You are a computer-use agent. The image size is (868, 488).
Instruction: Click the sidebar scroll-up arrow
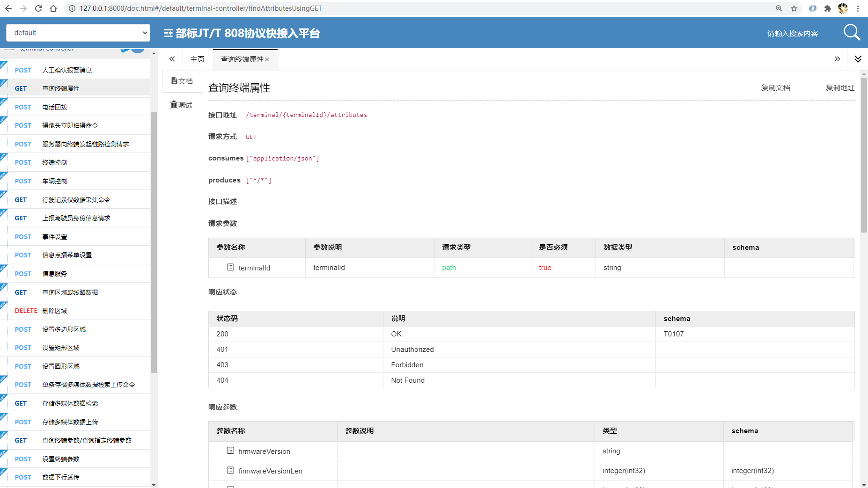pos(154,54)
